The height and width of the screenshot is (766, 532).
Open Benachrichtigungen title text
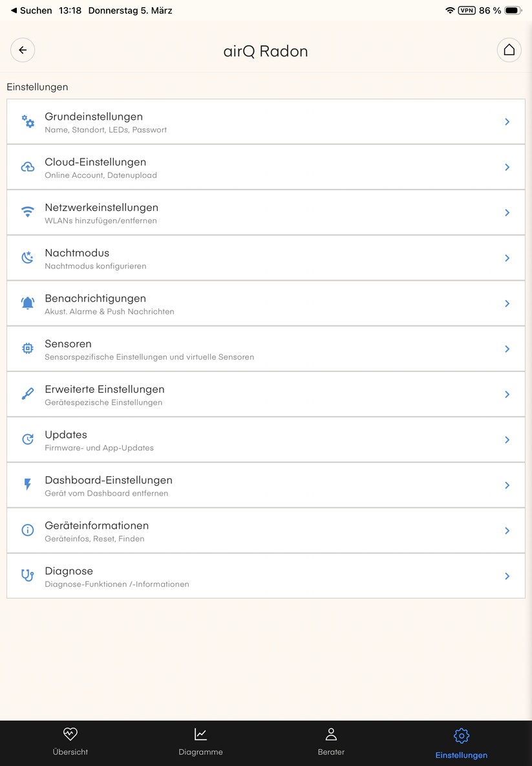pos(95,298)
